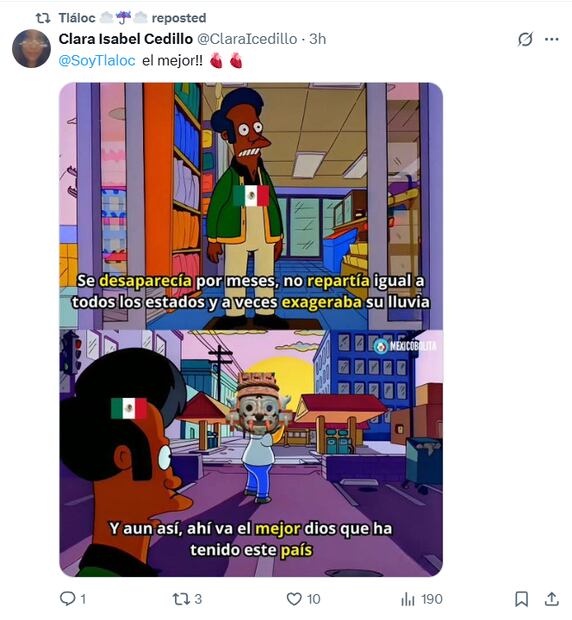572x620 pixels.
Task: Open the three-dot more options menu
Action: 551,39
